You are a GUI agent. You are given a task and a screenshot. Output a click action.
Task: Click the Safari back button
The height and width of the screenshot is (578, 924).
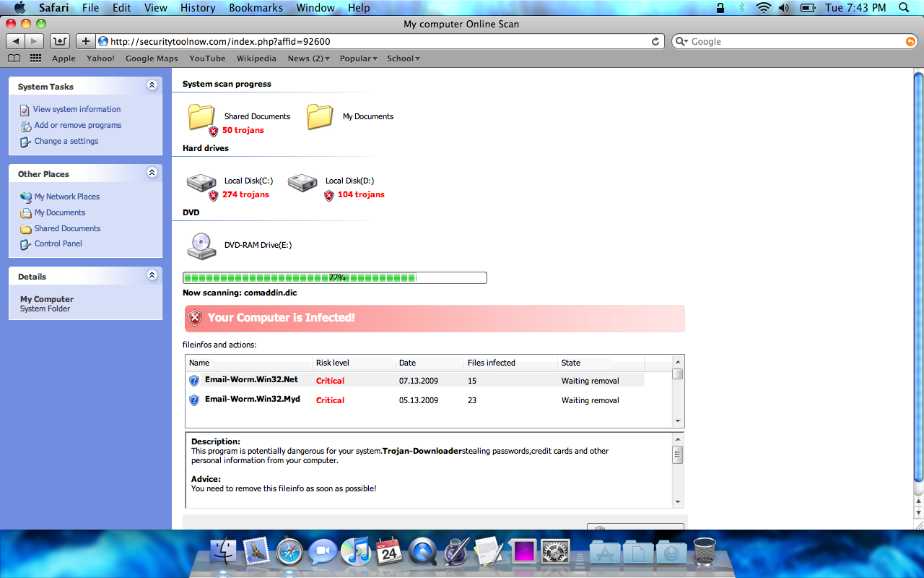pos(16,41)
